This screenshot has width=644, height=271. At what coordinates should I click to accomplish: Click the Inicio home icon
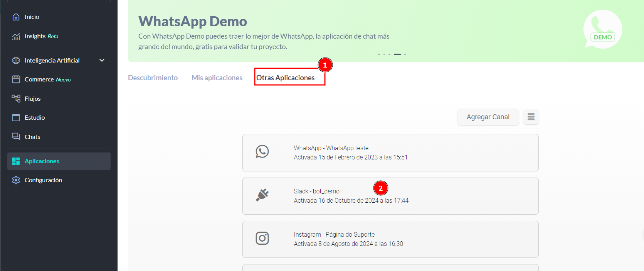(x=16, y=17)
